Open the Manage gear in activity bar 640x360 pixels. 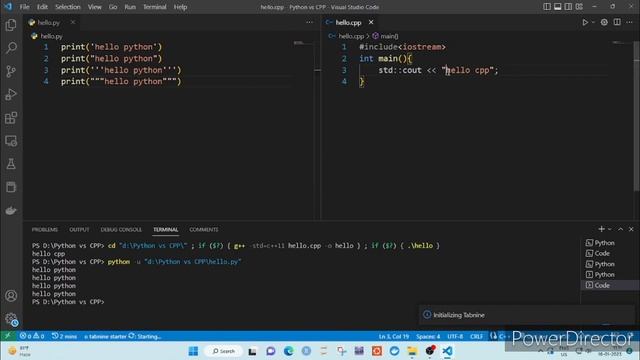(x=11, y=319)
